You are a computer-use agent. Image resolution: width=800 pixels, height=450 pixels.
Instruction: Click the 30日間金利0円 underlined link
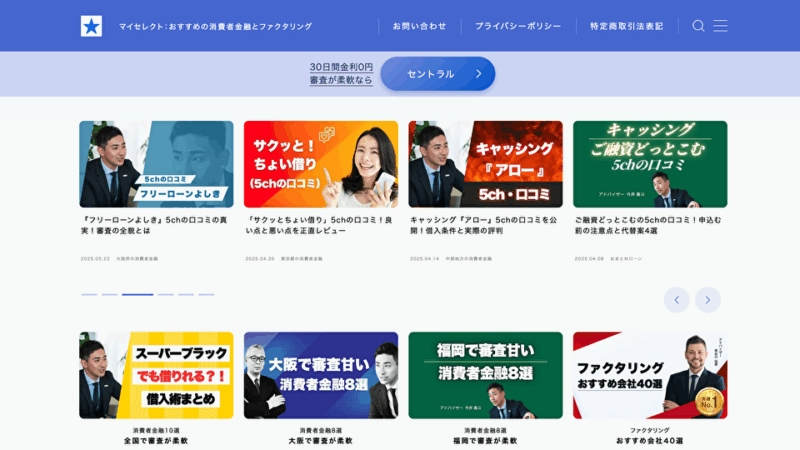pos(341,67)
